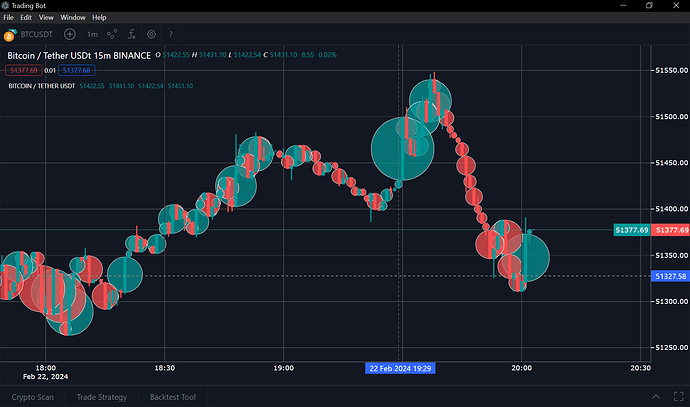
Task: Click the 51550.00 price axis label
Action: (x=672, y=70)
